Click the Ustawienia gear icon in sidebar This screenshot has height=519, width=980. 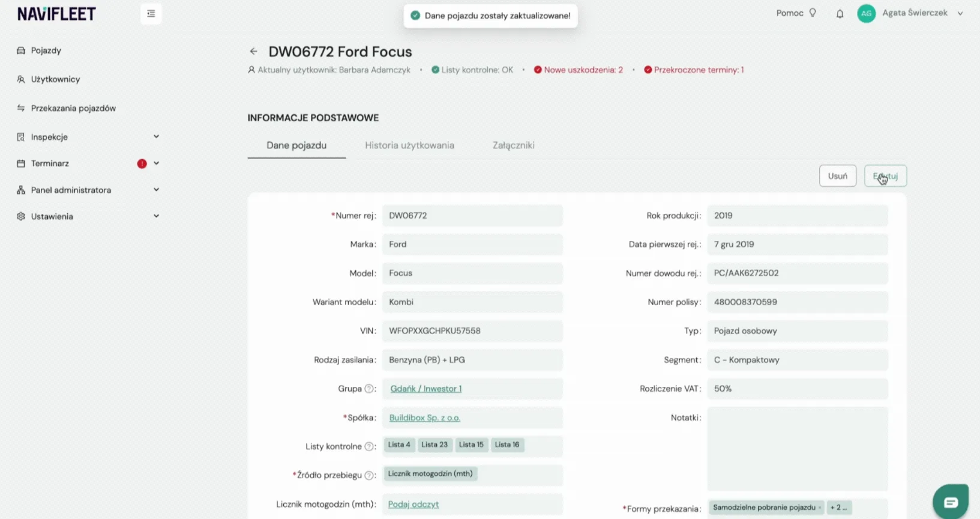pos(21,216)
